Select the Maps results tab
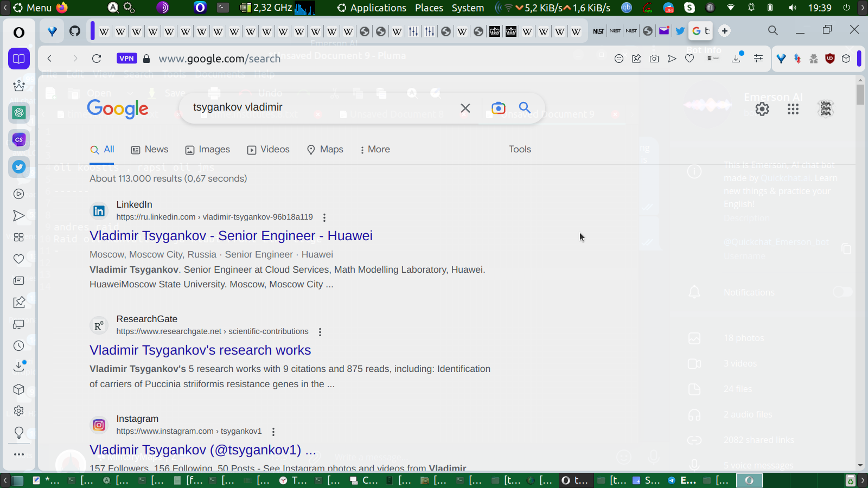 coord(325,150)
